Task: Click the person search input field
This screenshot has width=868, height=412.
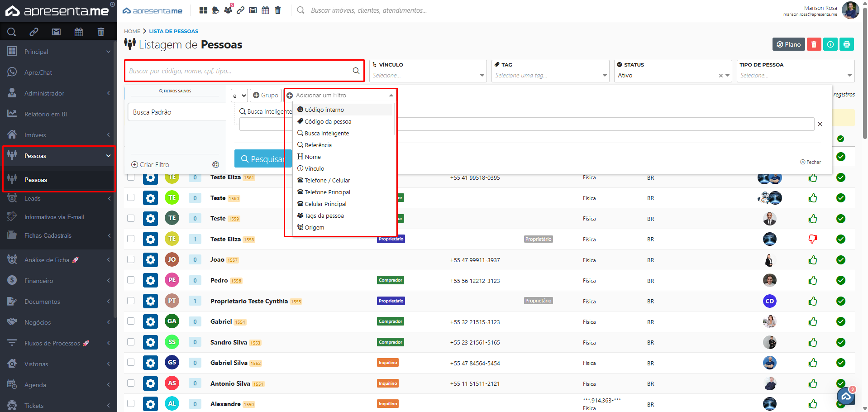Action: click(x=239, y=71)
